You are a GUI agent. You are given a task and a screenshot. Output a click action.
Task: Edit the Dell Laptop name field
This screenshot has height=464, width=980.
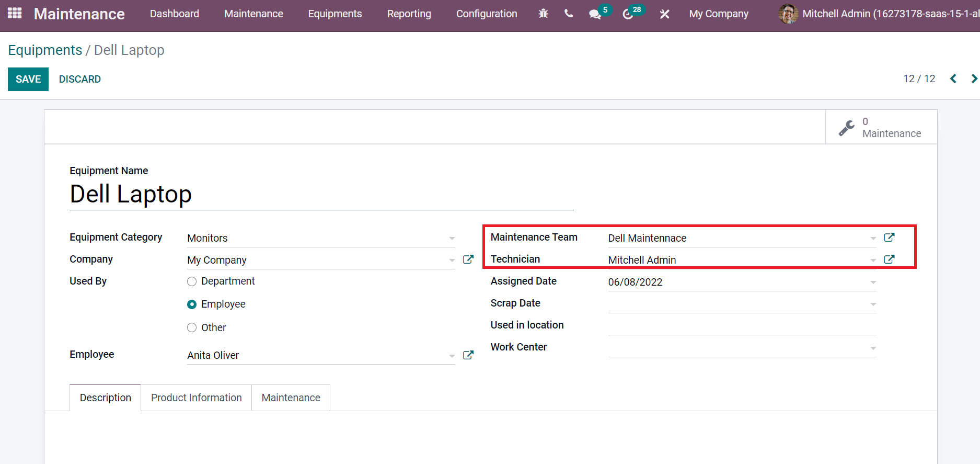coord(321,195)
